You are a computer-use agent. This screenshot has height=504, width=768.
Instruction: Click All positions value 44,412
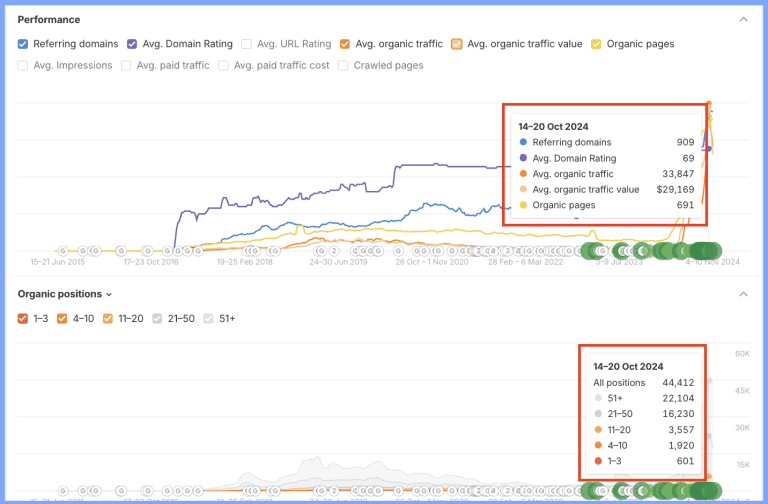(x=678, y=383)
